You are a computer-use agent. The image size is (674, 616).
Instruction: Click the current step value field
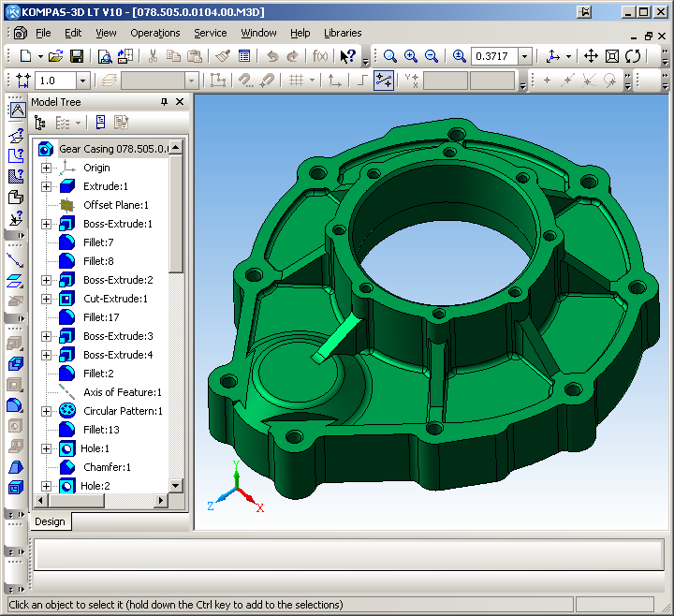coord(55,81)
